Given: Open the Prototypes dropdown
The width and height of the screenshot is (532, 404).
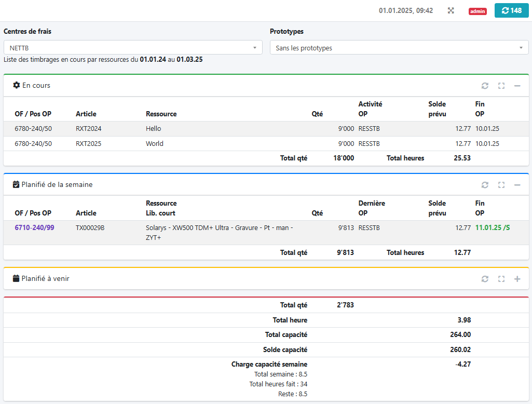Looking at the screenshot, I should coord(399,48).
